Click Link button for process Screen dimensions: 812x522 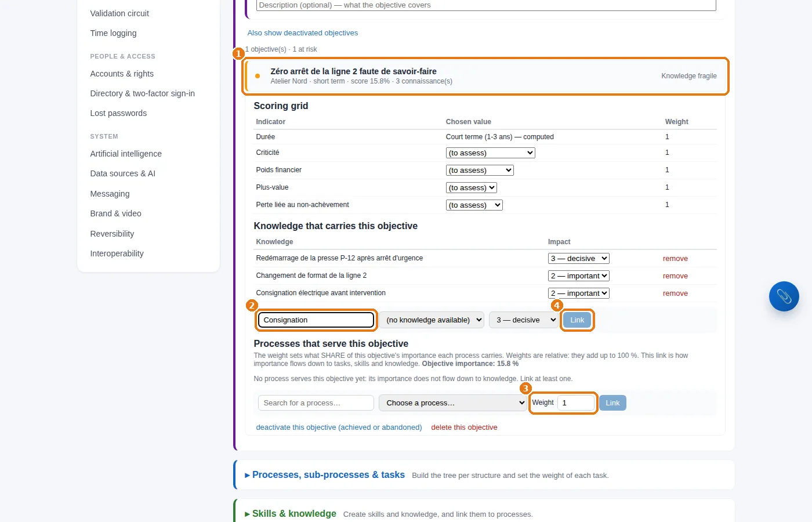[612, 403]
